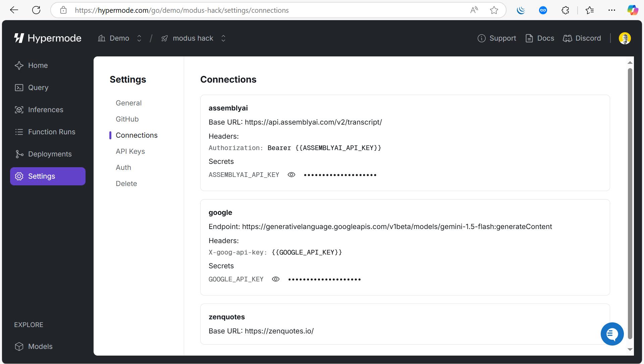
Task: Navigate to Auth settings section
Action: [x=124, y=167]
